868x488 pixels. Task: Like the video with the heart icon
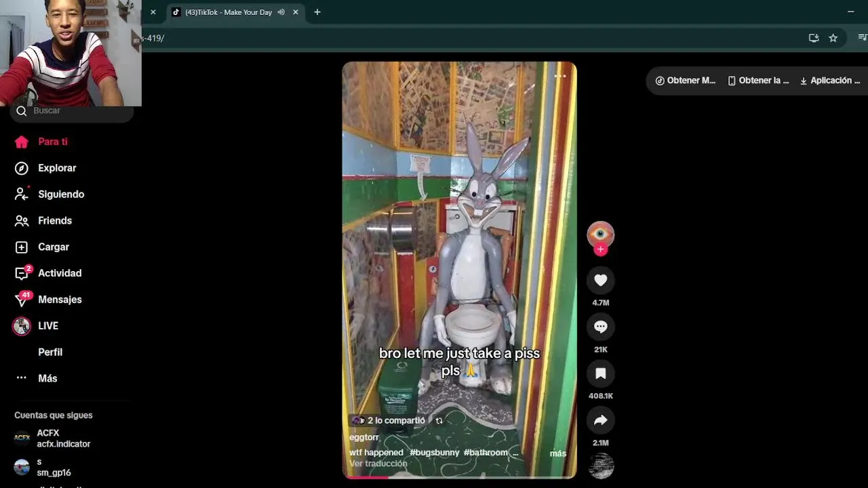(600, 280)
